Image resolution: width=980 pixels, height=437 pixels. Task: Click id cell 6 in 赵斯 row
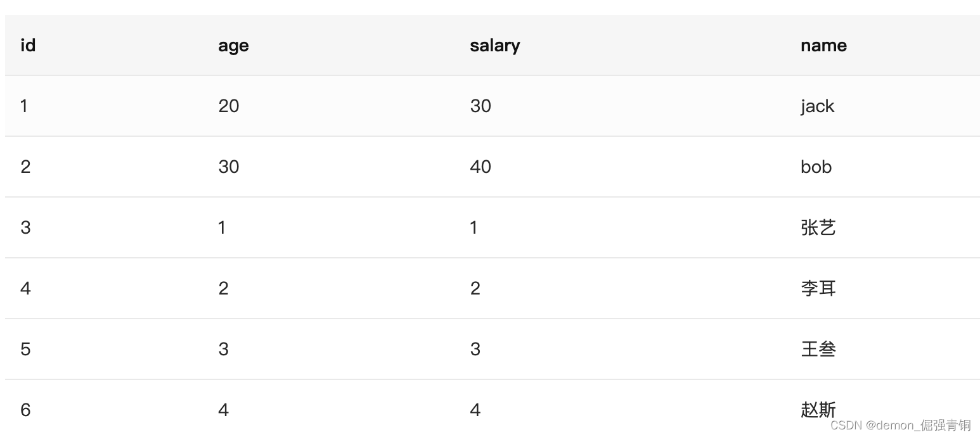point(25,410)
